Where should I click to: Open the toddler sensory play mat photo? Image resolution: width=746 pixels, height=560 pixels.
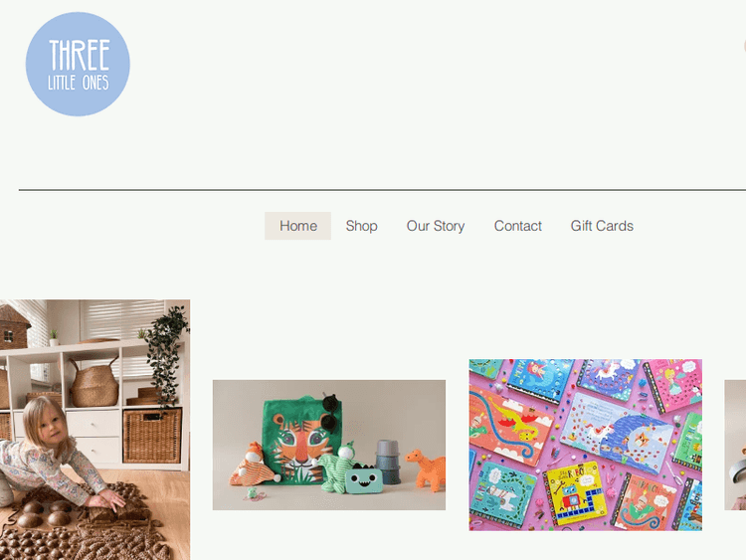click(95, 430)
